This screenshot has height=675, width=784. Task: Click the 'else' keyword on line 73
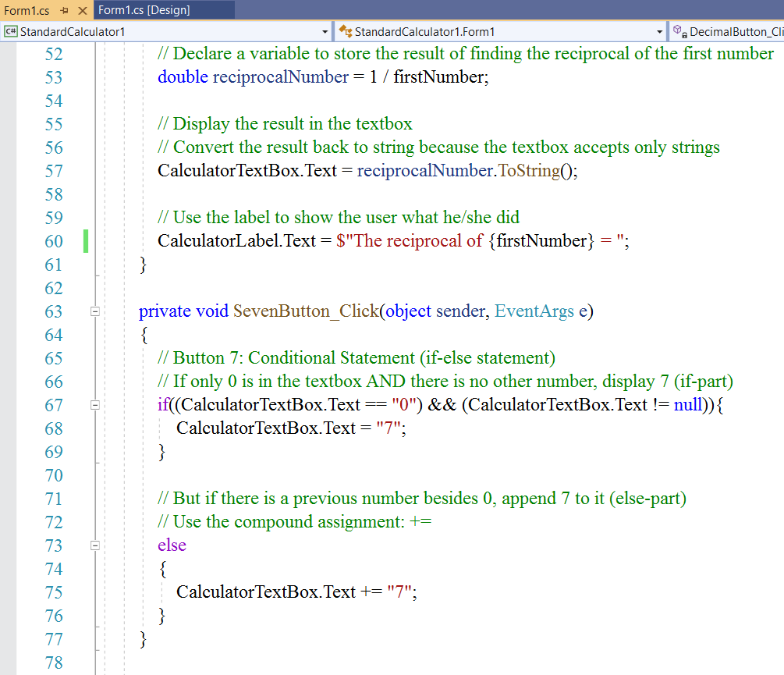pyautogui.click(x=172, y=545)
